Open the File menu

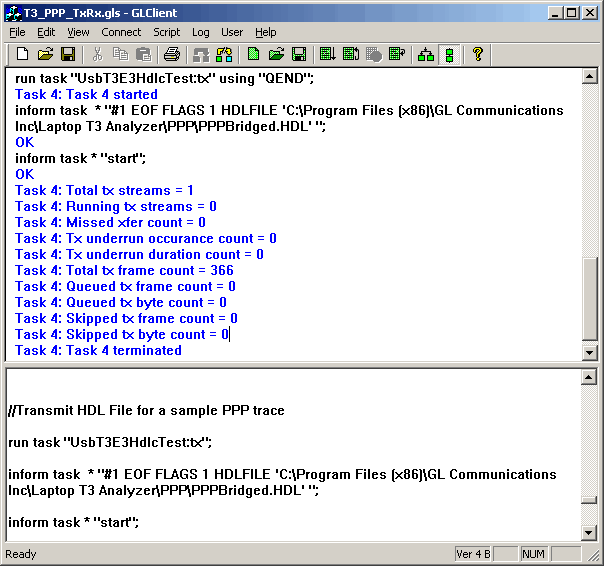[x=17, y=32]
